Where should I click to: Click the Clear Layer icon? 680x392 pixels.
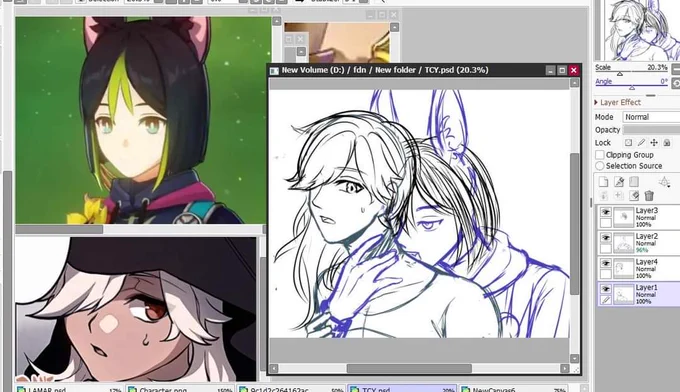click(634, 196)
